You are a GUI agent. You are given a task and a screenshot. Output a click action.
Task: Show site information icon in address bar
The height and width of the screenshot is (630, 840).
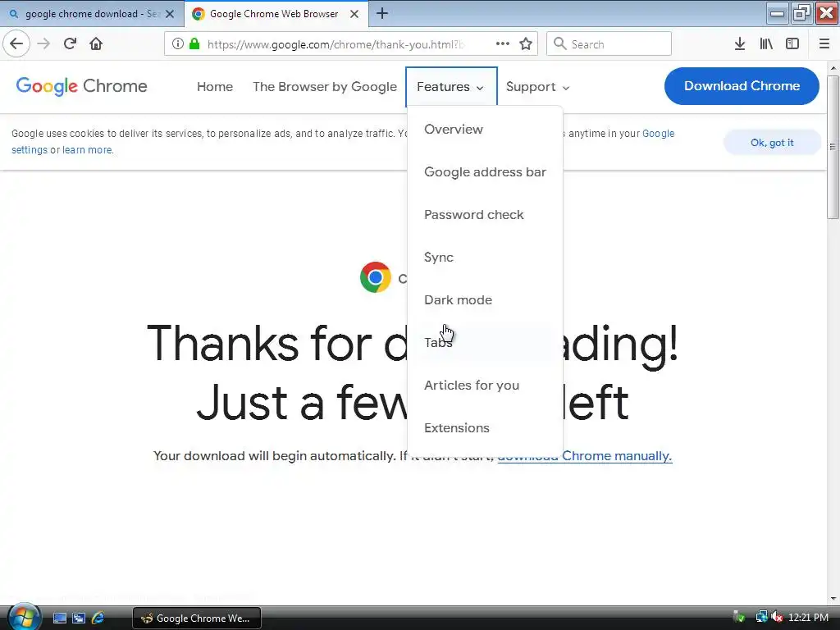[x=178, y=43]
